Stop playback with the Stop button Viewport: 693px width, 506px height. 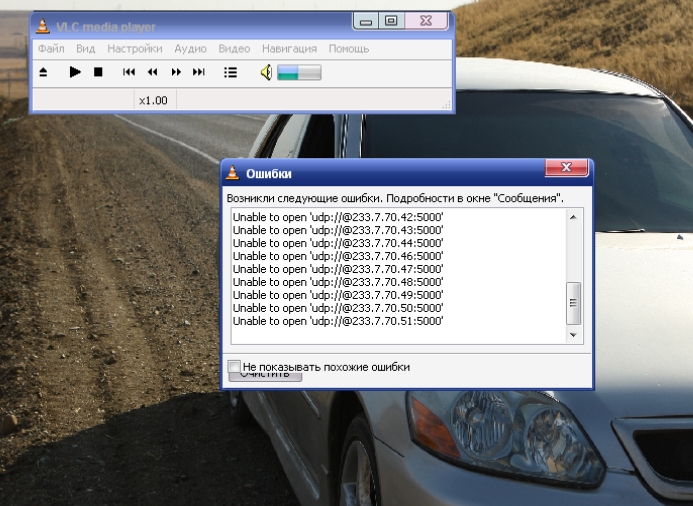[x=98, y=72]
